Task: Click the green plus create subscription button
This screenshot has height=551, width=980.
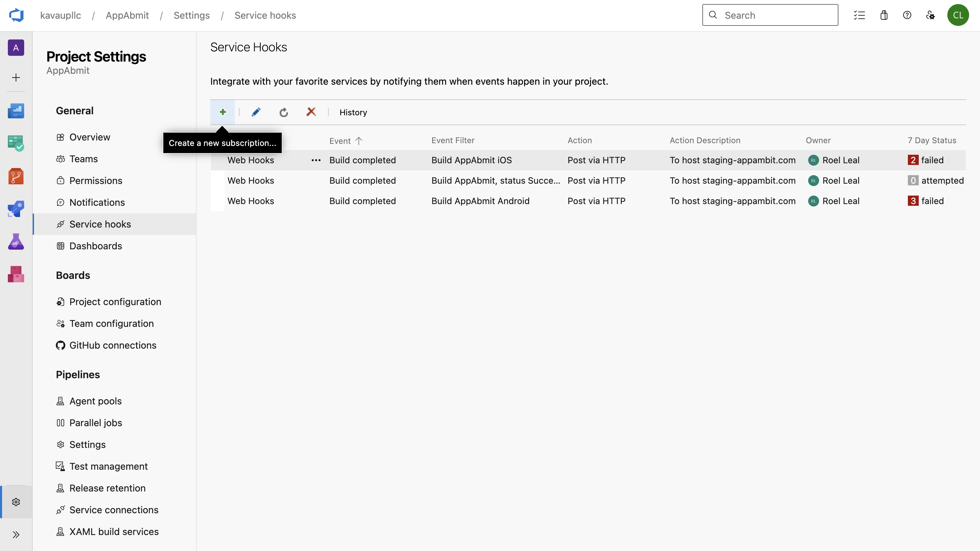Action: click(223, 112)
